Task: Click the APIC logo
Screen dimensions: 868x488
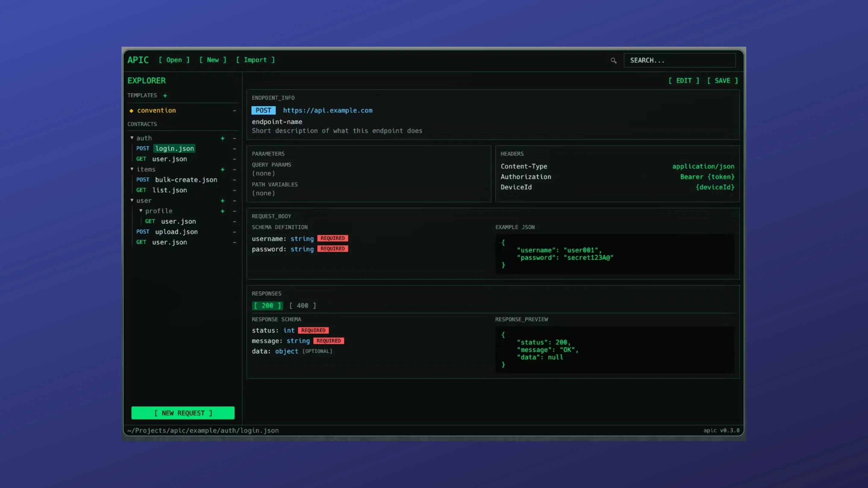Action: [x=138, y=60]
